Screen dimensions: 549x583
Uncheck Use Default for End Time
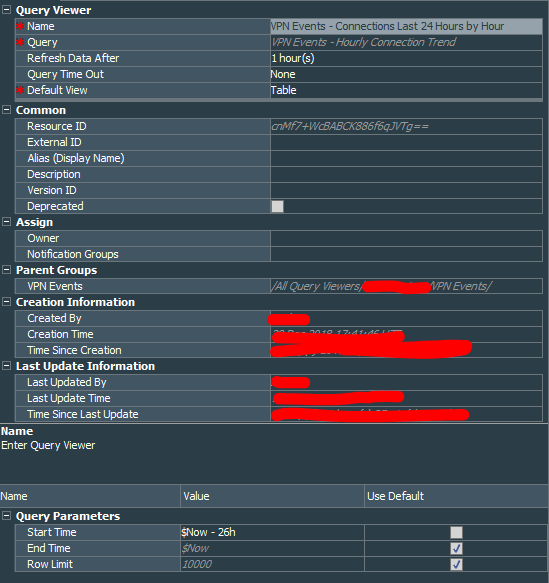pyautogui.click(x=456, y=548)
